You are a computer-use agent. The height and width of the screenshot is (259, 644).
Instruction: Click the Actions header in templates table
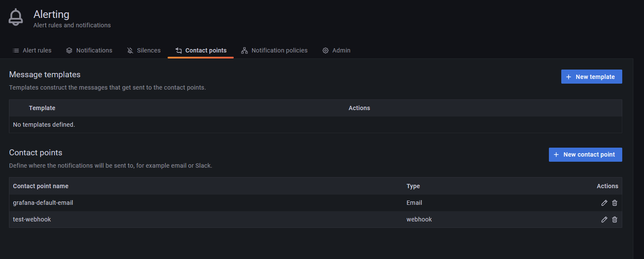pos(359,108)
